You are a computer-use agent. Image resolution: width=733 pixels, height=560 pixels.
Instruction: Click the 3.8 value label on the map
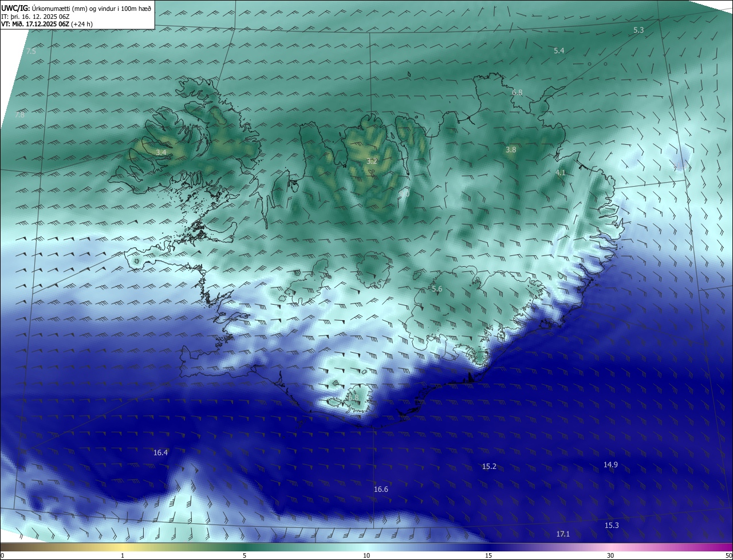tap(511, 149)
